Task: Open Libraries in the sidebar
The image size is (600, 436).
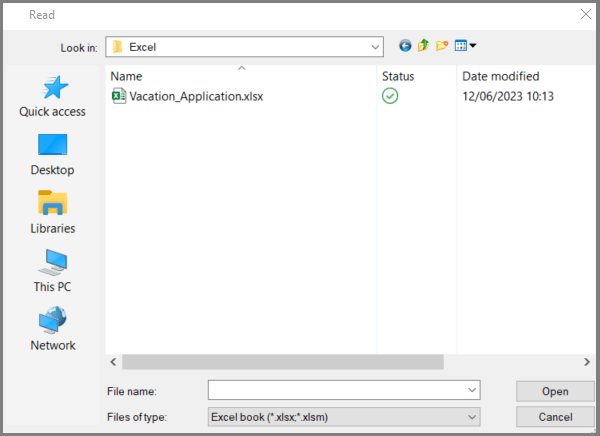Action: [52, 212]
